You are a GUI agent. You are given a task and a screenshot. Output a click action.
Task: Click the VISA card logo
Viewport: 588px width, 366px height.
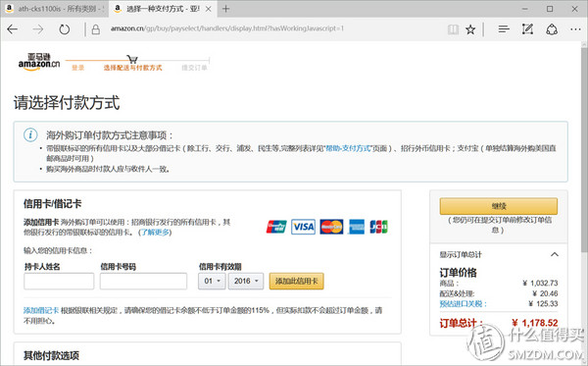(x=303, y=227)
